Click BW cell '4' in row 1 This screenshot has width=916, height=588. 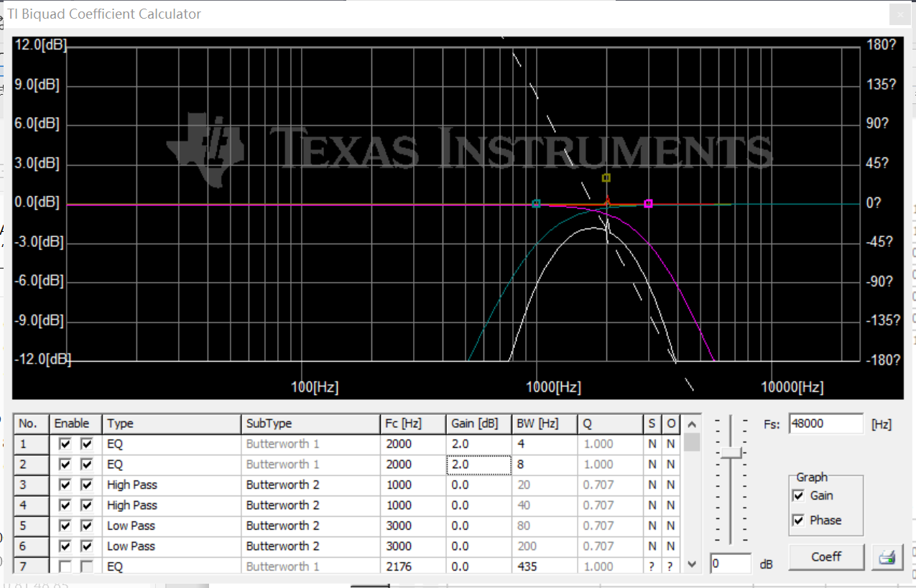coord(545,444)
